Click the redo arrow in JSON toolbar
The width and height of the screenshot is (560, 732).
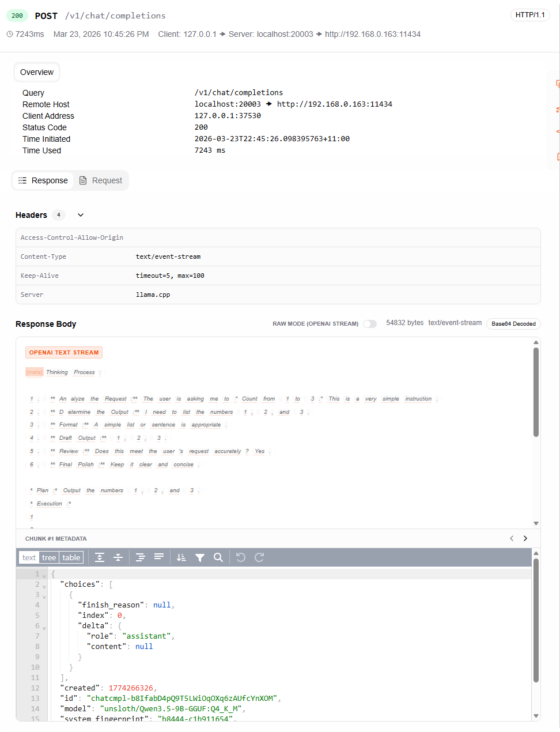pos(259,557)
